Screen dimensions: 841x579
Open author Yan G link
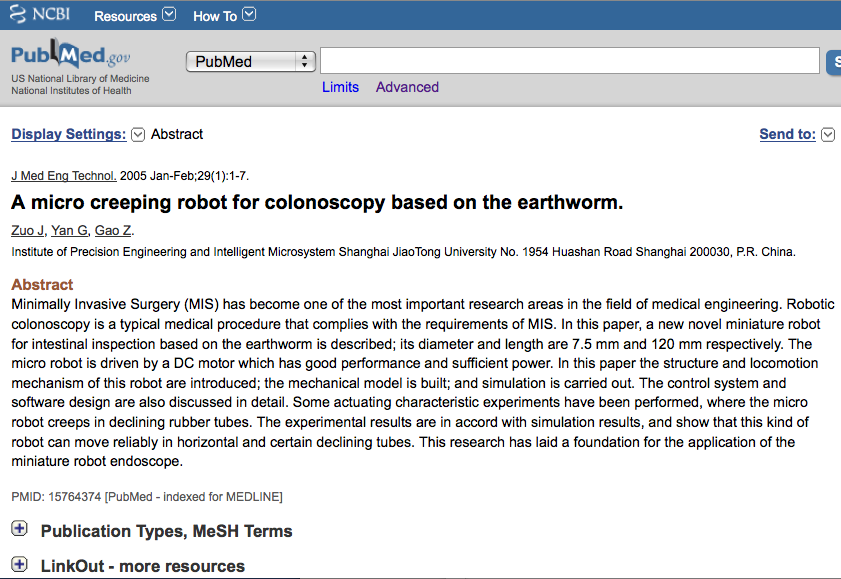click(x=70, y=231)
